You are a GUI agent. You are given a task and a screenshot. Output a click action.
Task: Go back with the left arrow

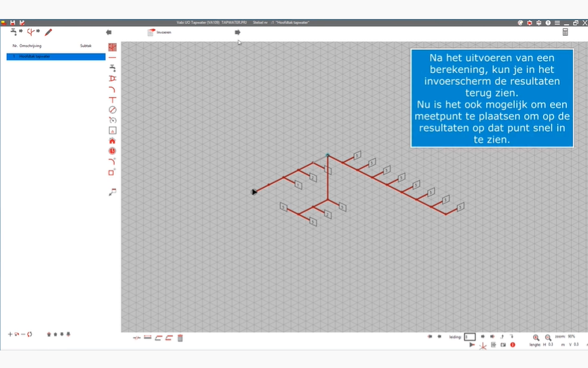108,32
